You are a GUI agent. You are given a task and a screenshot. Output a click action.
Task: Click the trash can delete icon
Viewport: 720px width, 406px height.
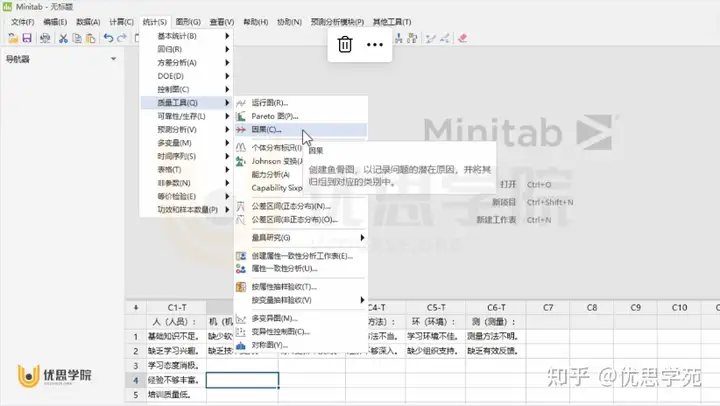[x=345, y=45]
